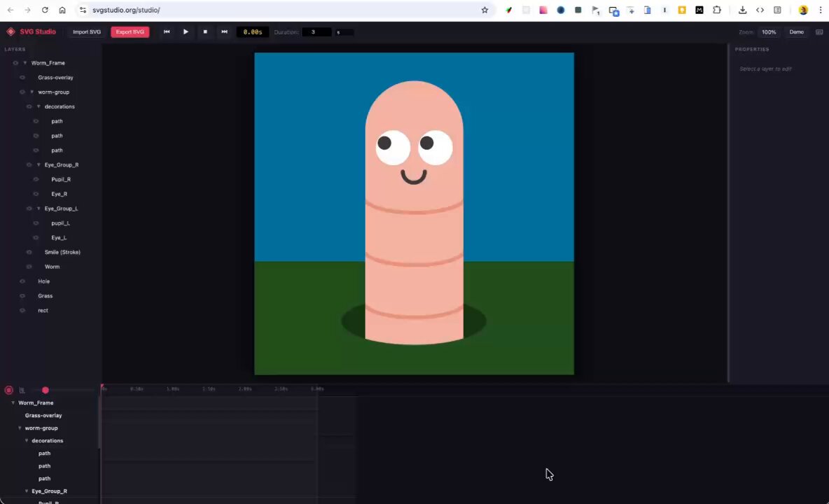Click the Import SVG button

[x=87, y=31]
